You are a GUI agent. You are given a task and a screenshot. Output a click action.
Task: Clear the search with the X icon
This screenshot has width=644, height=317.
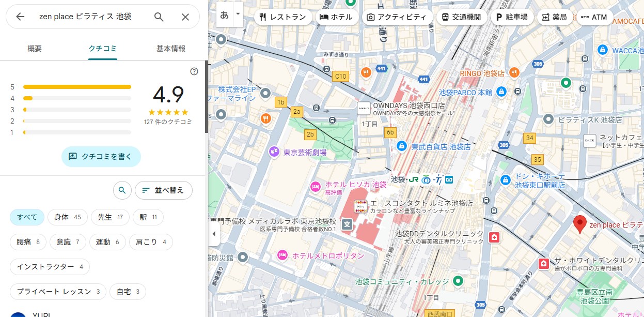[x=185, y=17]
